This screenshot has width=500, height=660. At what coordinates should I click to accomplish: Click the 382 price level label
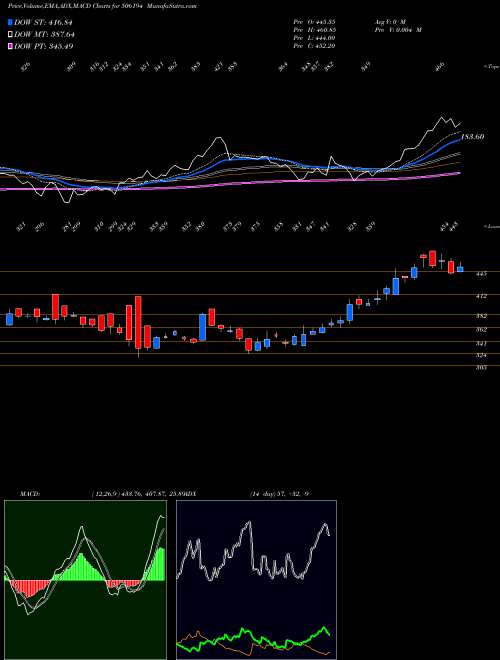(481, 316)
